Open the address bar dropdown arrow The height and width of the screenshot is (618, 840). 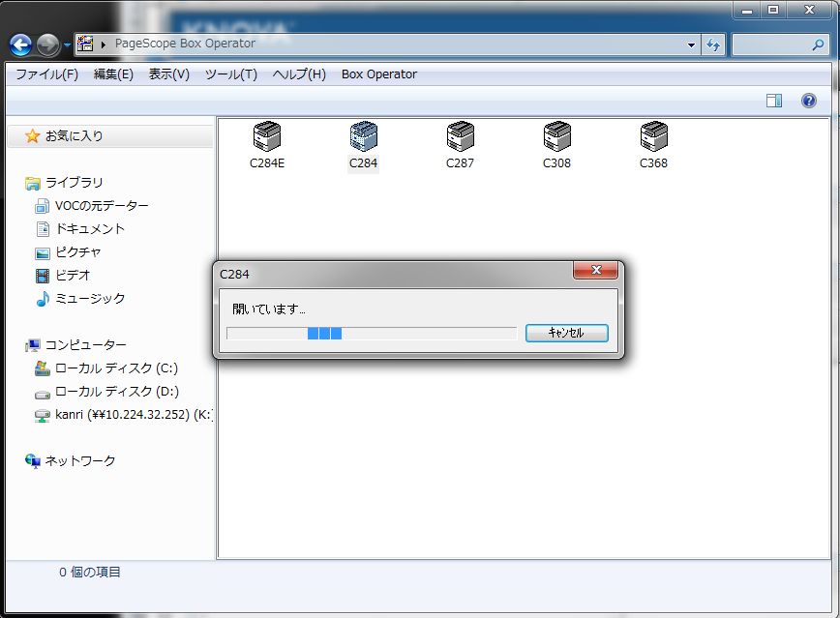point(691,44)
